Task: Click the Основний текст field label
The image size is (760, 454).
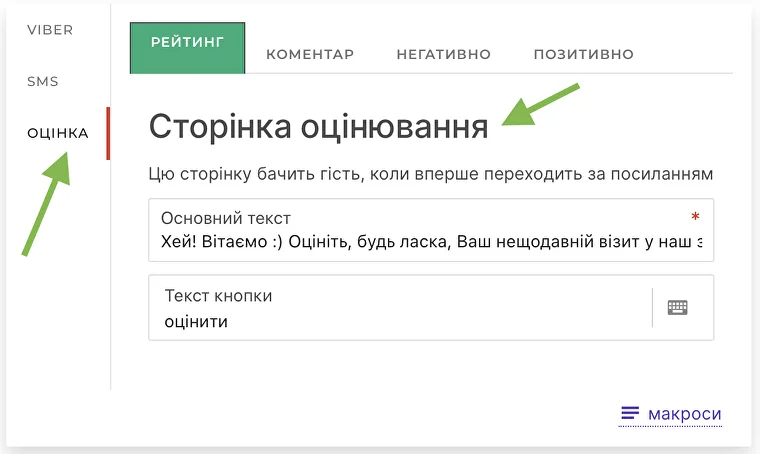Action: (225, 218)
